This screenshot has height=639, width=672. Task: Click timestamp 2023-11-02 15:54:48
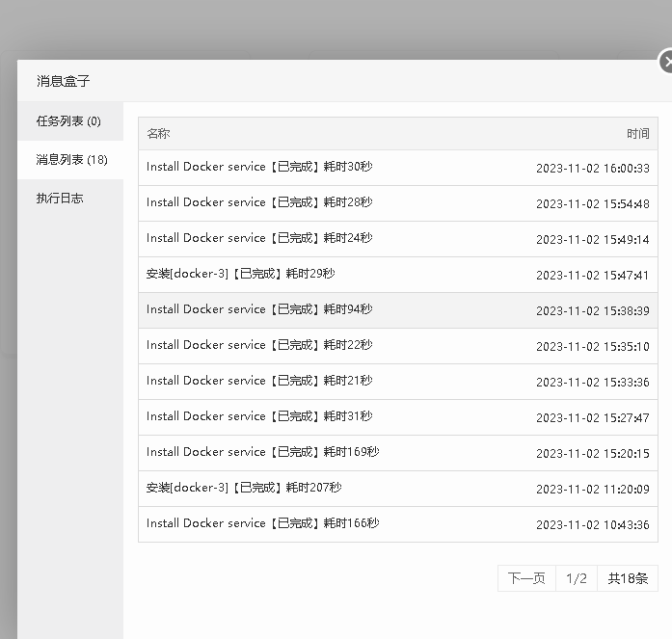coord(593,204)
